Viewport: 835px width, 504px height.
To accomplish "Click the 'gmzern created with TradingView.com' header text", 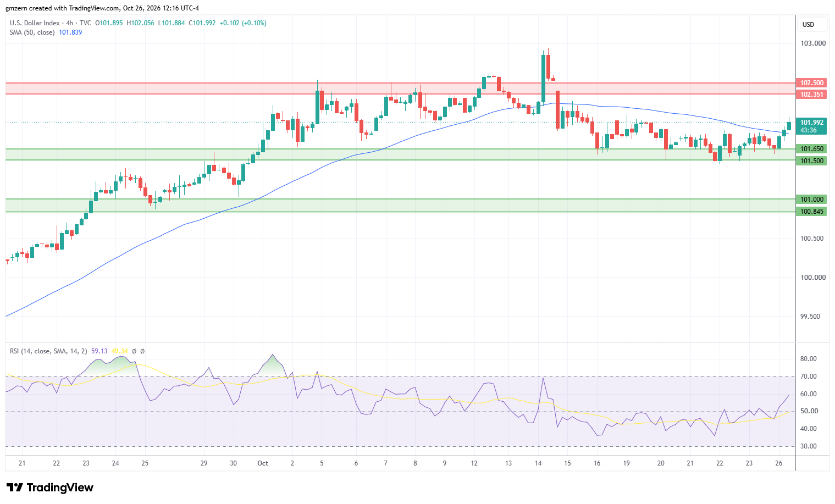I will tap(63, 8).
